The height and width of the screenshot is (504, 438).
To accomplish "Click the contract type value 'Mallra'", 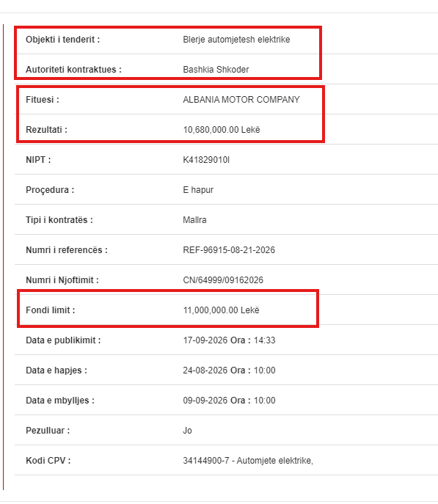I will (x=194, y=220).
